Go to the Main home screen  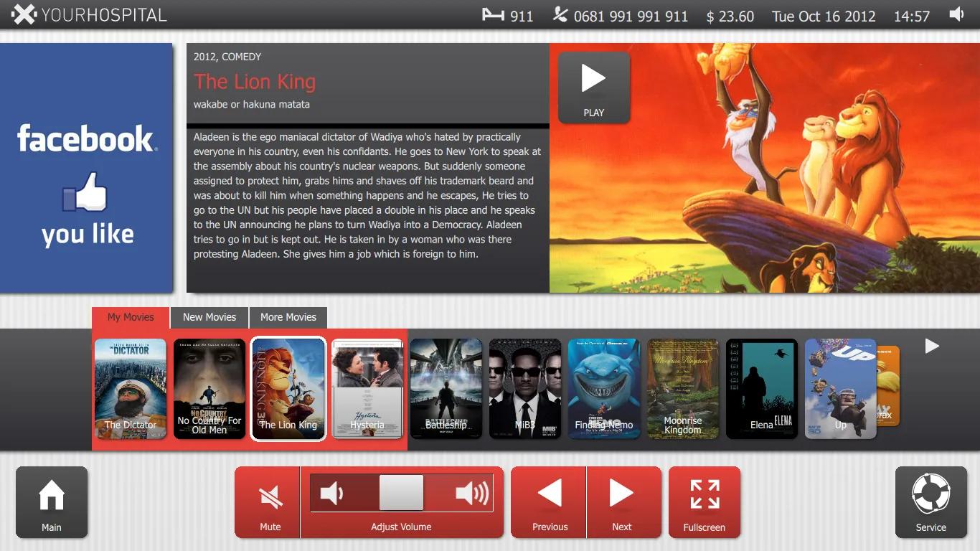click(52, 502)
